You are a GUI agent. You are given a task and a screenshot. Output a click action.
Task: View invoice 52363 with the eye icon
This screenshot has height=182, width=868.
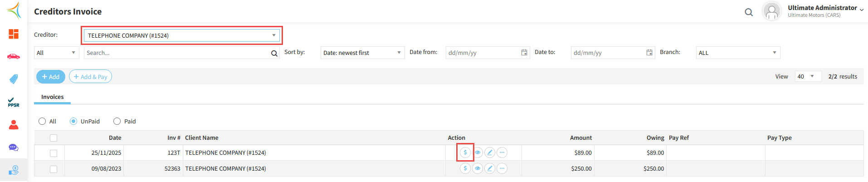478,168
